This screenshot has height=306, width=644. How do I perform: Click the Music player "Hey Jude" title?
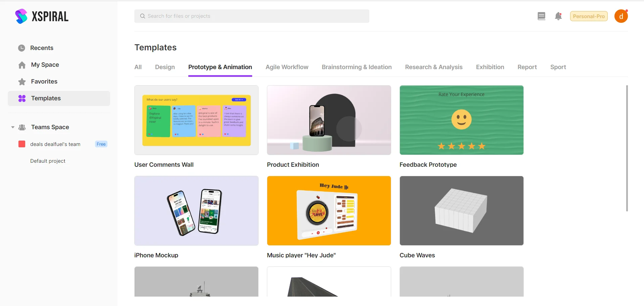[x=301, y=255]
